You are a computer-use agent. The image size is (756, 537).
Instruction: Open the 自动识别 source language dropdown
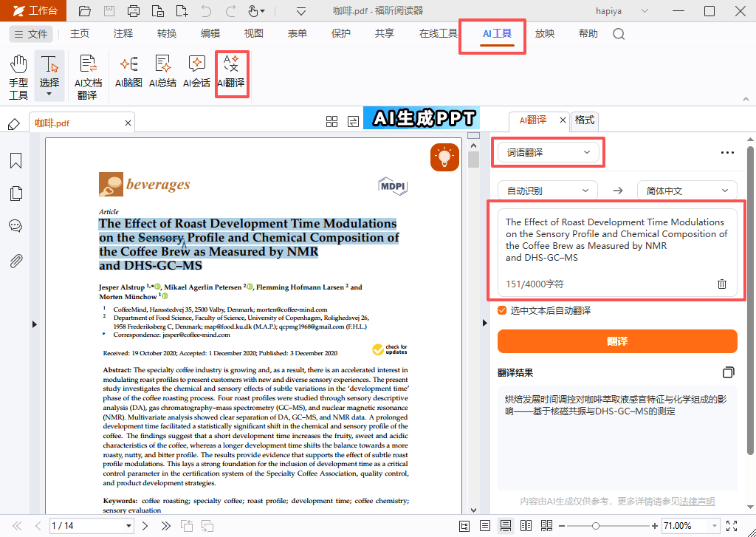[548, 191]
